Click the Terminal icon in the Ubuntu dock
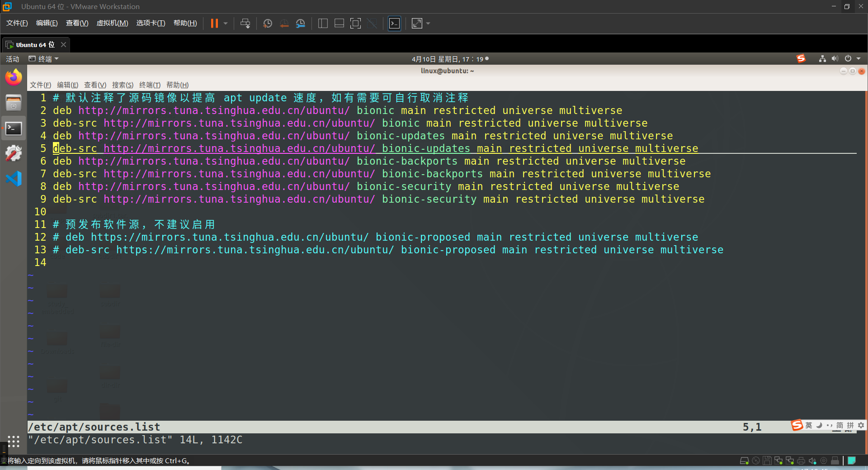The width and height of the screenshot is (868, 470). coord(14,128)
